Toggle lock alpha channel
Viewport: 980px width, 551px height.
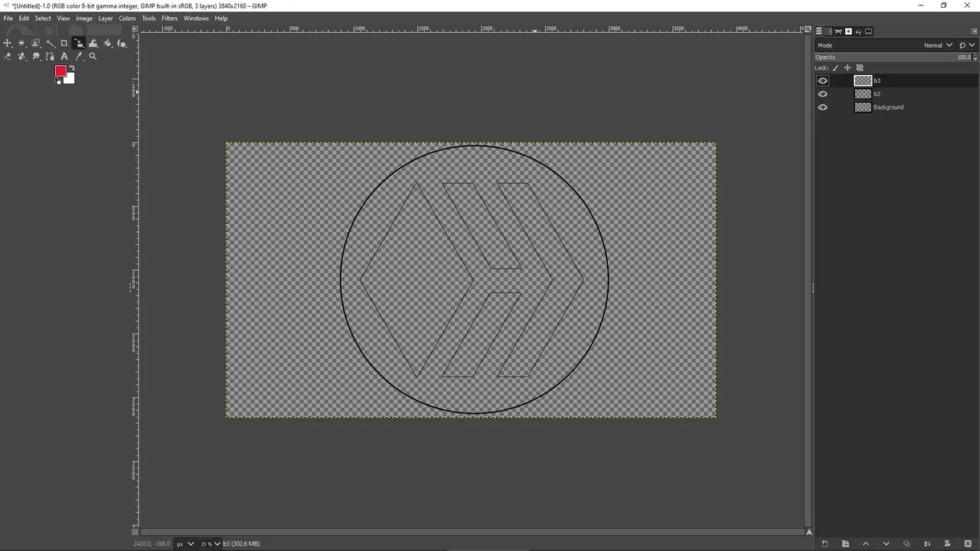[860, 67]
